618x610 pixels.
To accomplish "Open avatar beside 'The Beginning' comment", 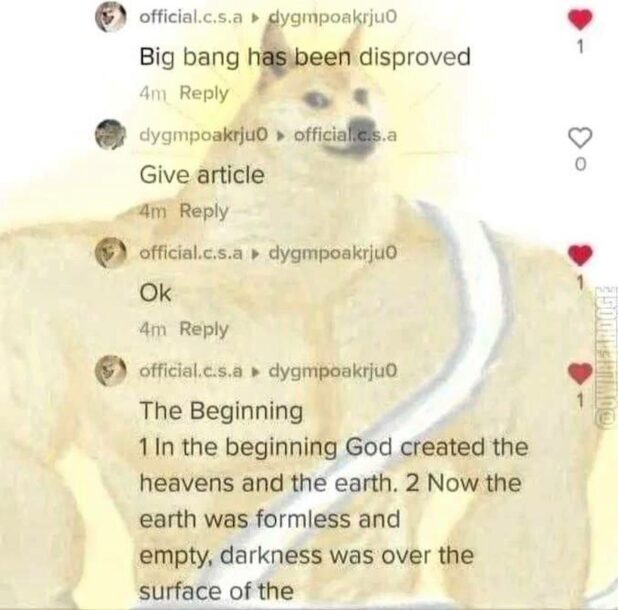I will click(x=111, y=370).
